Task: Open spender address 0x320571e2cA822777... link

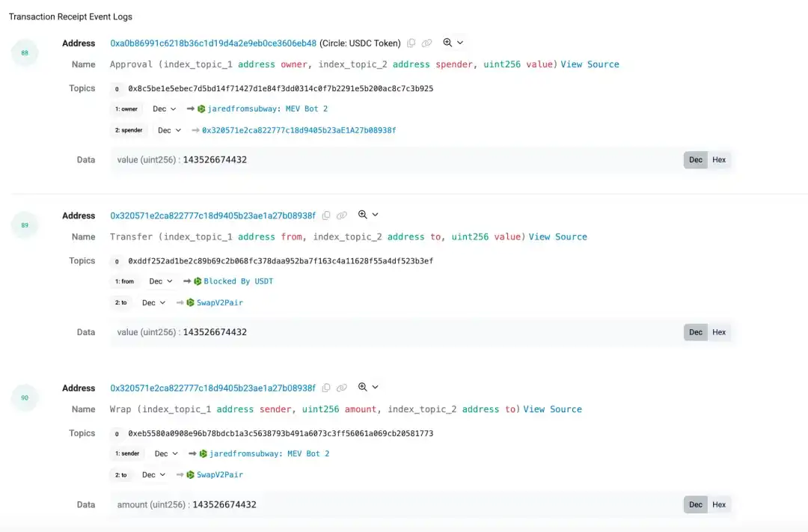Action: [x=299, y=130]
